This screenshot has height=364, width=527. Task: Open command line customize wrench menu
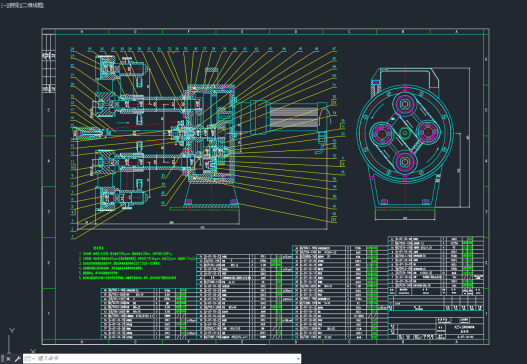pos(17,359)
